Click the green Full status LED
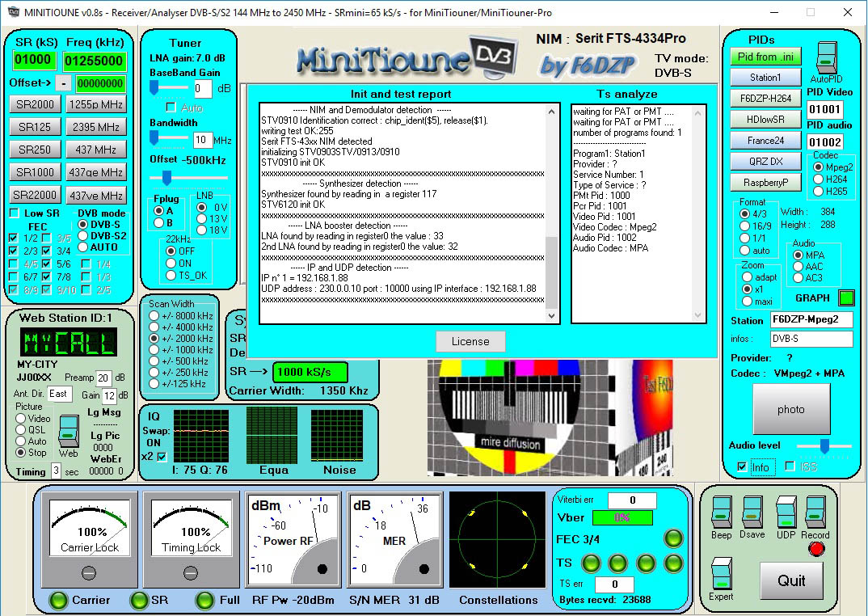Screen dimensions: 868x616 coord(204,601)
